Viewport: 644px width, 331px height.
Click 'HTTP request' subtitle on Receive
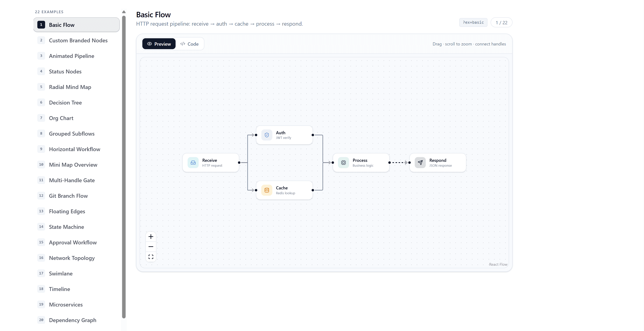click(212, 165)
